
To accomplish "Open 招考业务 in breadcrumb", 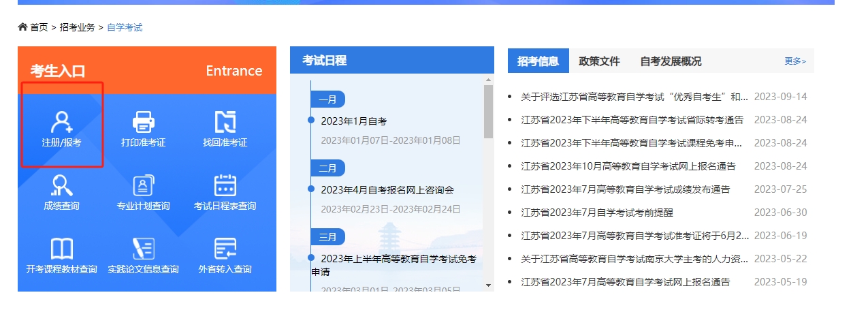I will point(77,27).
